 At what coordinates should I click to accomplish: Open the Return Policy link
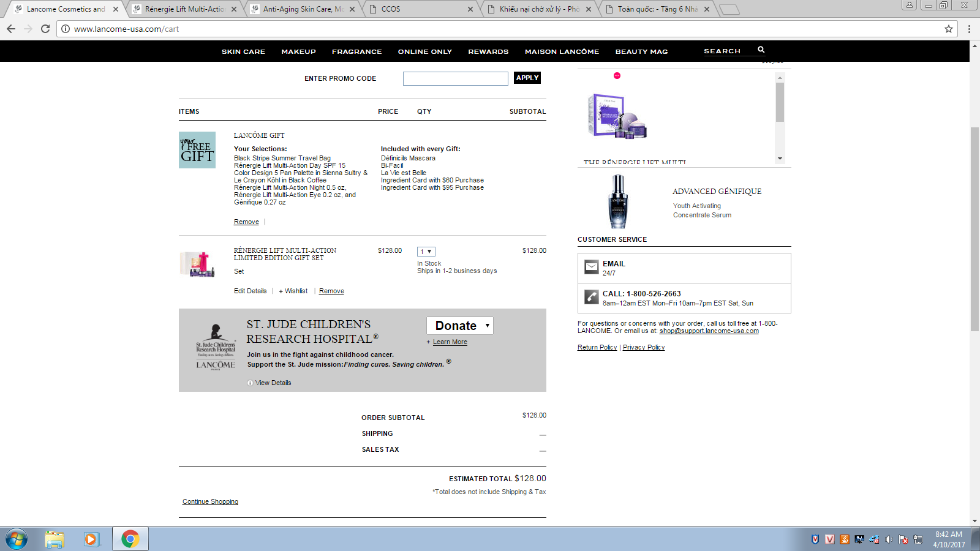pos(597,348)
